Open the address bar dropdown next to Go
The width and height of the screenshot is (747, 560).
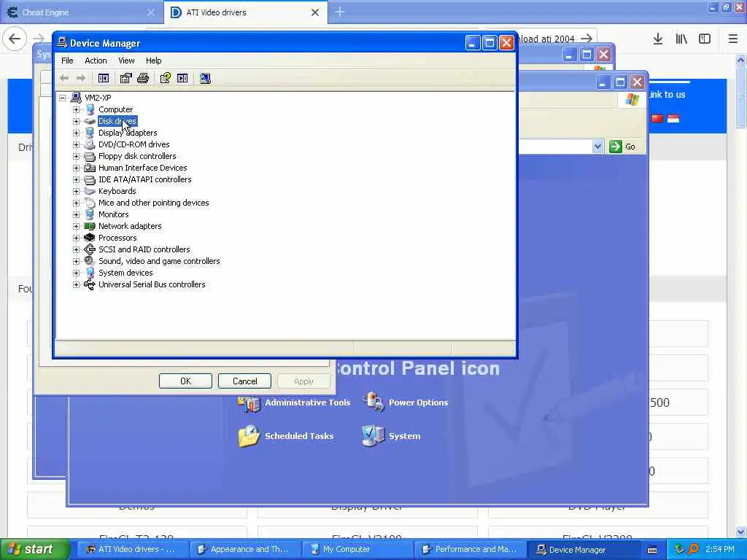598,147
